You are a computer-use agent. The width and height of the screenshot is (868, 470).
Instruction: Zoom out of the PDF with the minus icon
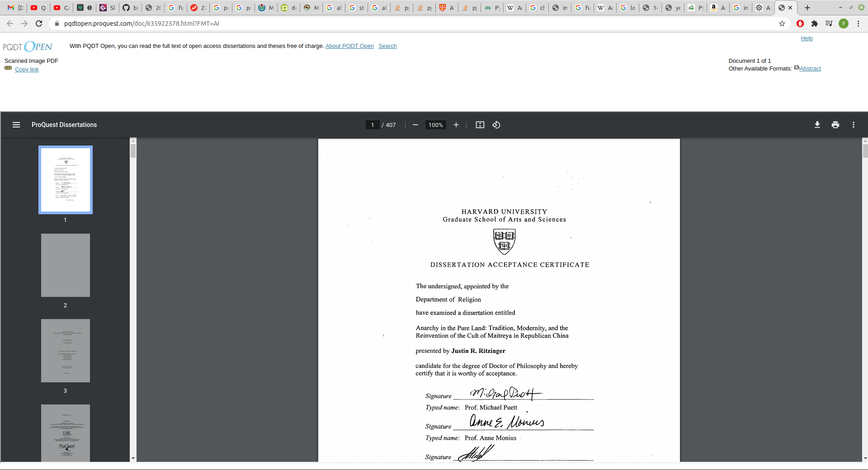415,125
